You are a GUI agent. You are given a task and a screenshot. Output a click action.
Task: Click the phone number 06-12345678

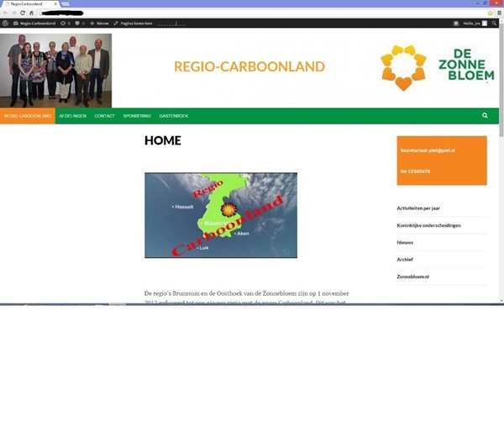pyautogui.click(x=415, y=171)
